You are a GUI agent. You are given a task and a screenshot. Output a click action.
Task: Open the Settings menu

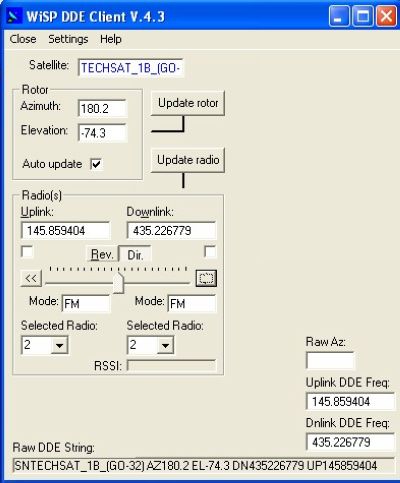click(x=68, y=39)
